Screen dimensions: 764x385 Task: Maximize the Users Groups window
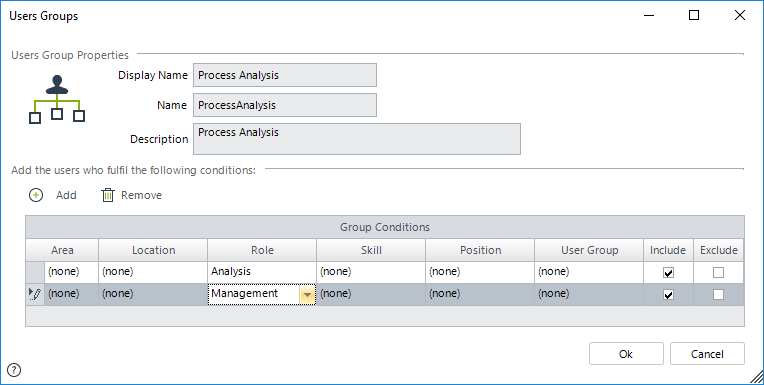694,16
